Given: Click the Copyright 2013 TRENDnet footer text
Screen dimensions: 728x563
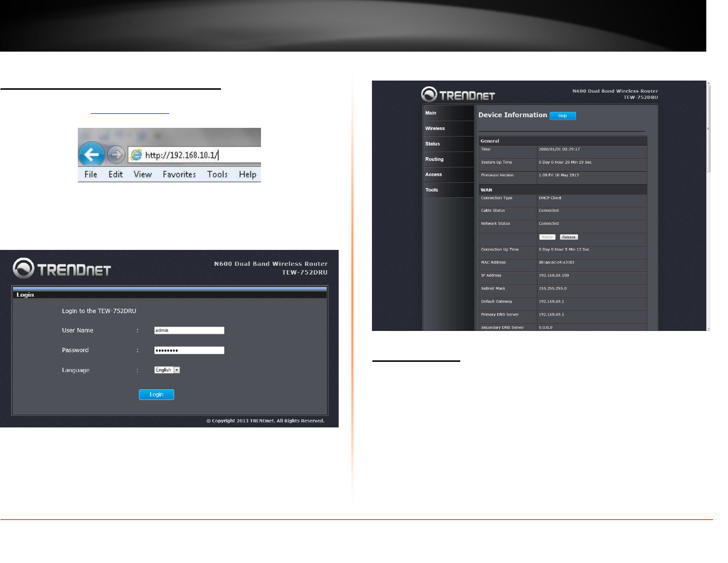Looking at the screenshot, I should pyautogui.click(x=265, y=421).
